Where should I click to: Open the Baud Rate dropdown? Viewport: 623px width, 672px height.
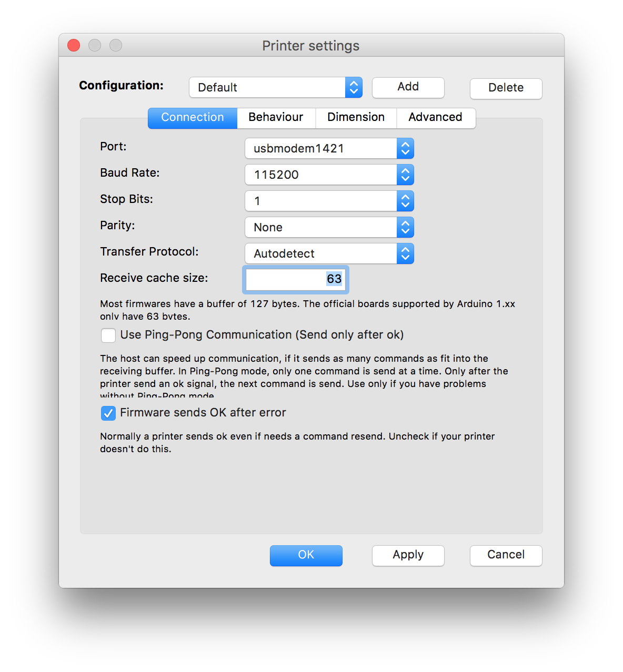(x=329, y=175)
